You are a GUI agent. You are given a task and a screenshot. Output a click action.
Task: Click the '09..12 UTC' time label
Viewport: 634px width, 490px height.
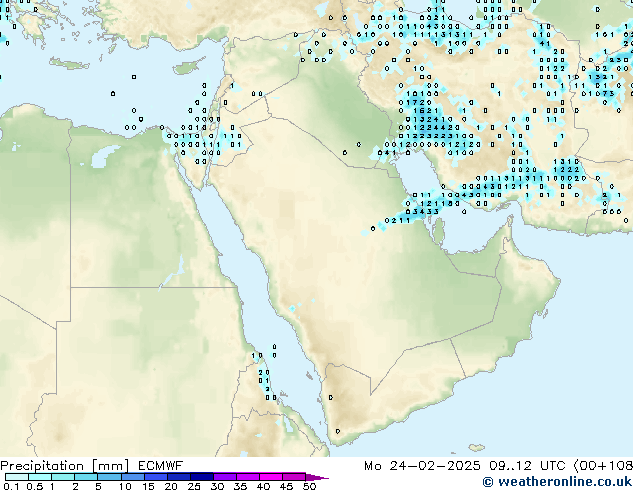(x=526, y=466)
